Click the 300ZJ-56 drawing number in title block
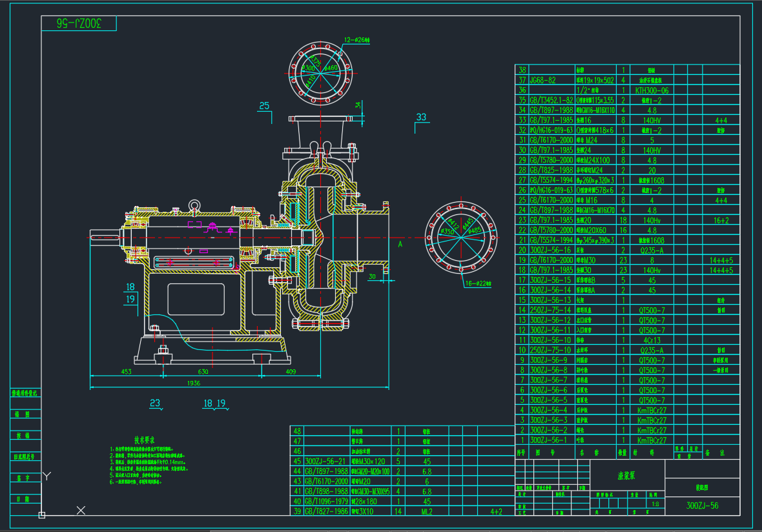 (702, 506)
